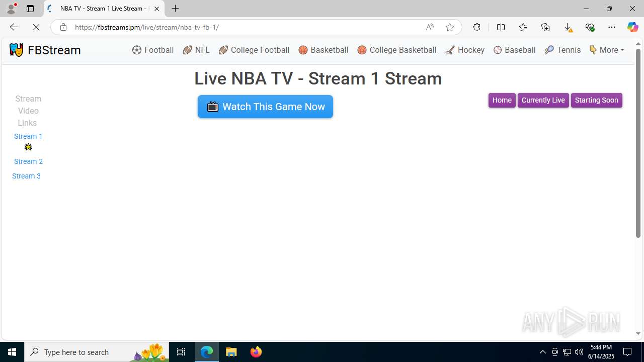Click the football icon beside NFL
This screenshot has height=362, width=644.
pos(188,50)
